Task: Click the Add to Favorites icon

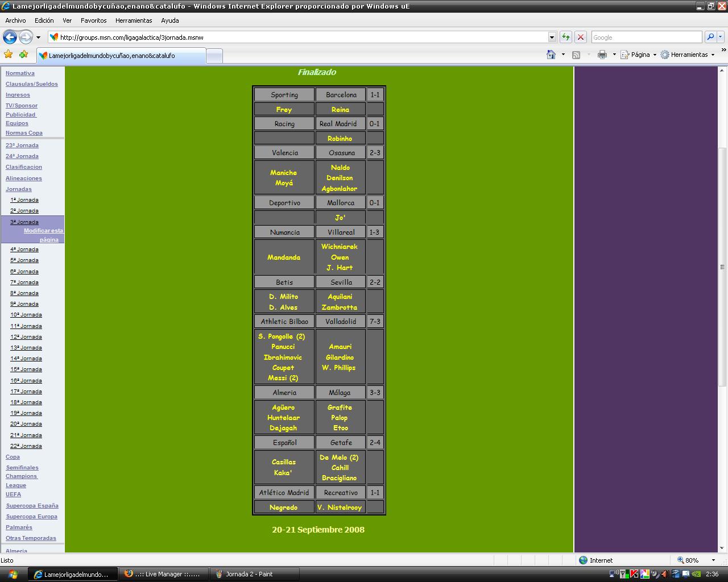Action: pyautogui.click(x=23, y=55)
